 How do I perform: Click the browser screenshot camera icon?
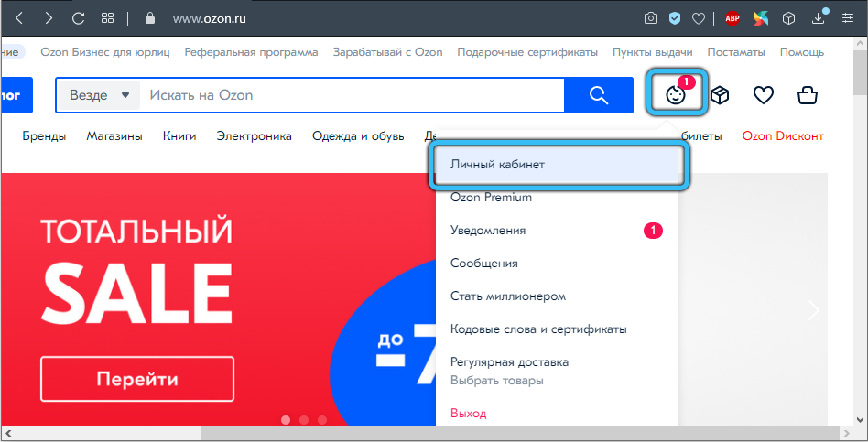[x=650, y=18]
